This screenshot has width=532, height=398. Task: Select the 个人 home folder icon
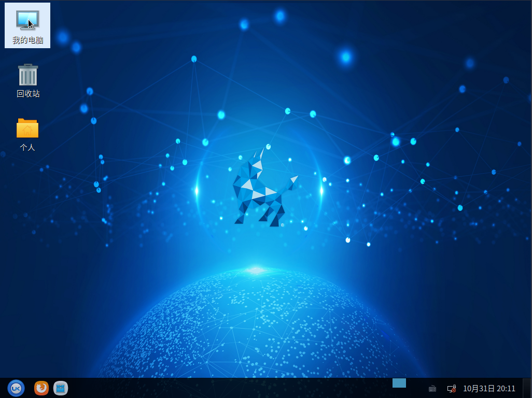(27, 128)
